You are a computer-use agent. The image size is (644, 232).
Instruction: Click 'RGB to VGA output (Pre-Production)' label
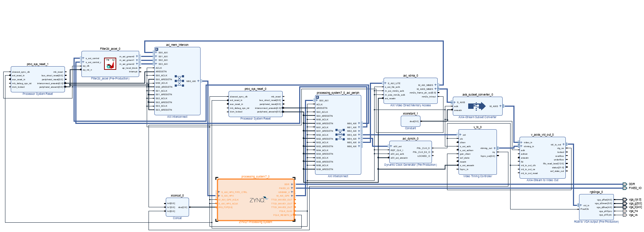(x=596, y=222)
